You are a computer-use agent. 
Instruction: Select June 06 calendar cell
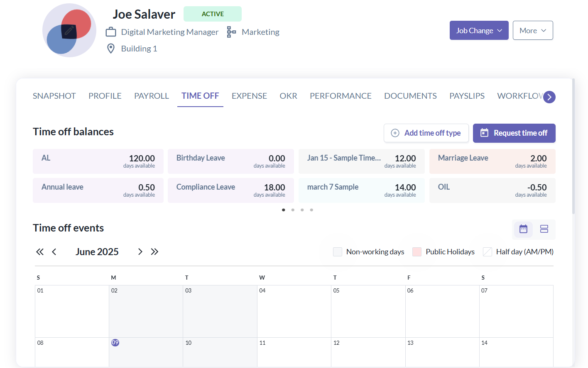coord(442,311)
